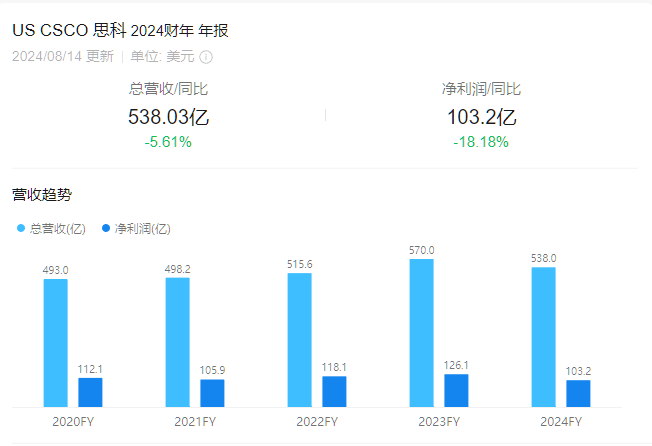652x446 pixels.
Task: Click the info icon beside 单位: 美元
Action: click(x=206, y=57)
